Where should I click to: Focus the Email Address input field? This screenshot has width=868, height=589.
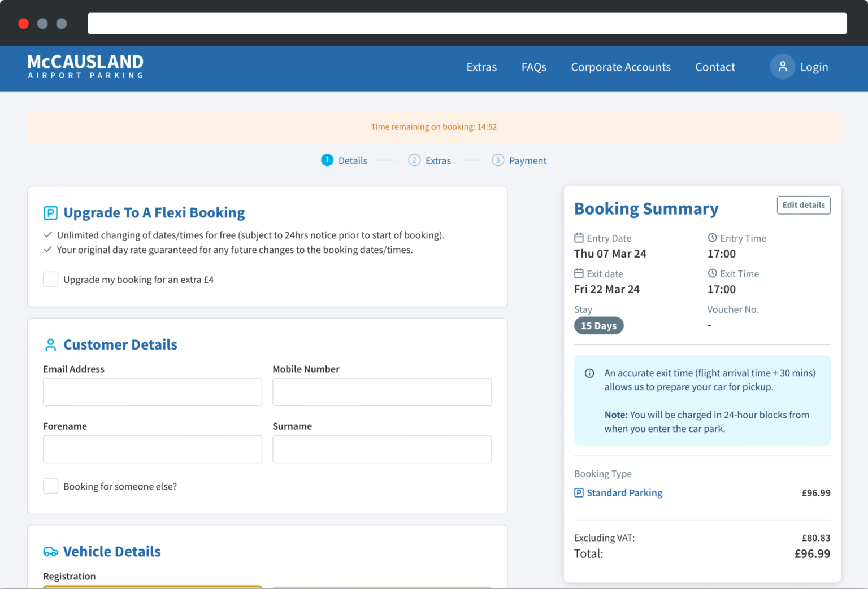pyautogui.click(x=153, y=392)
